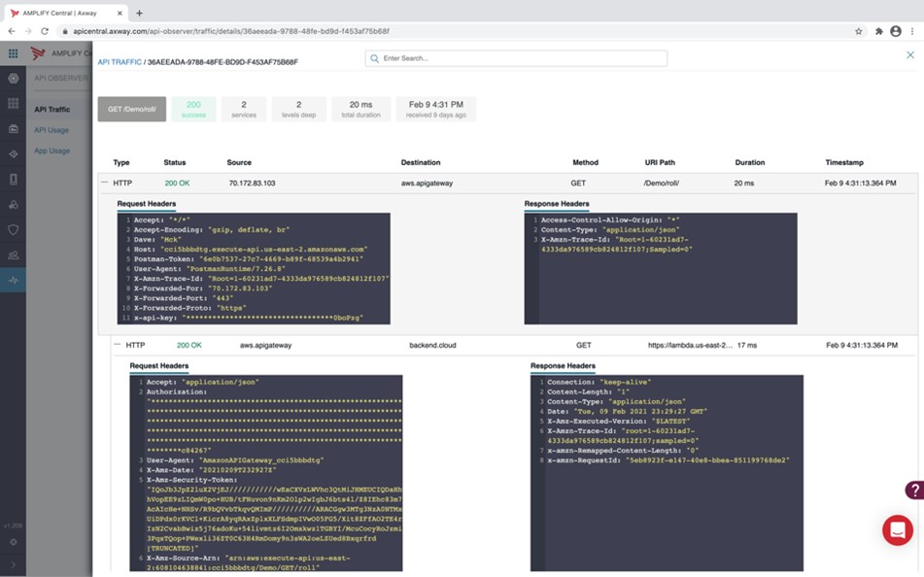Click the https://lambda.us-east-2 URI cell
This screenshot has height=577, width=924.
pyautogui.click(x=690, y=346)
